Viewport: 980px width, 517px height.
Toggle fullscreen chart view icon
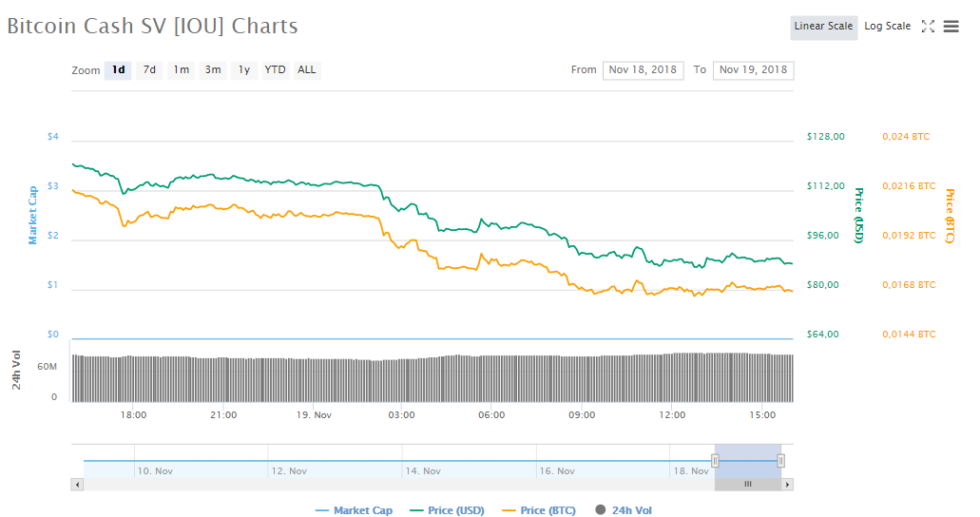[928, 27]
